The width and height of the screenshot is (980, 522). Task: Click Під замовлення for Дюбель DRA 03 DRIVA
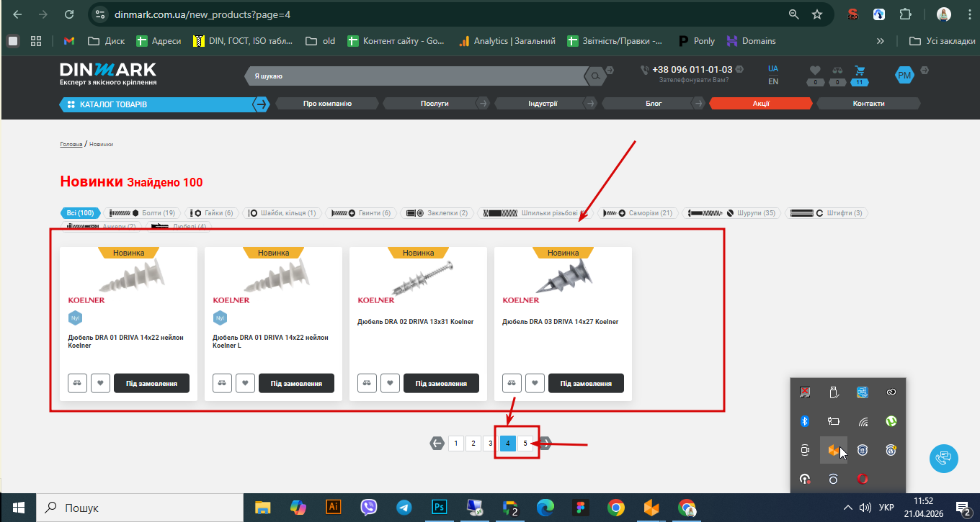pos(586,383)
